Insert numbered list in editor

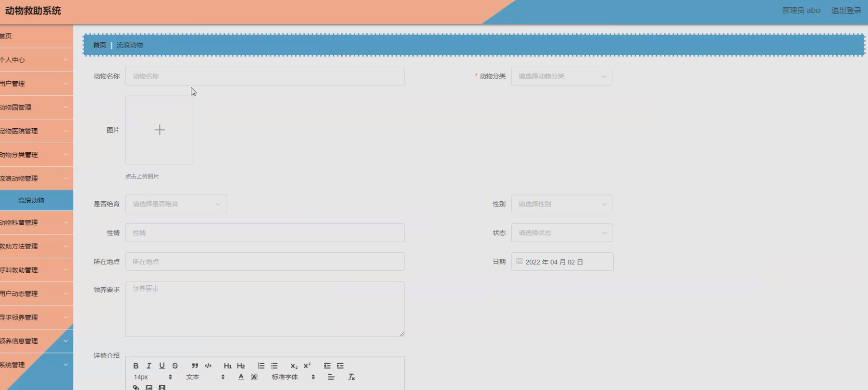coord(261,366)
